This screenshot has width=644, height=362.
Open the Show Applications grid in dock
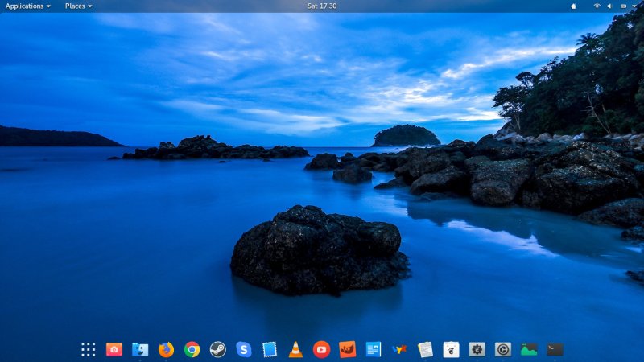tap(89, 349)
